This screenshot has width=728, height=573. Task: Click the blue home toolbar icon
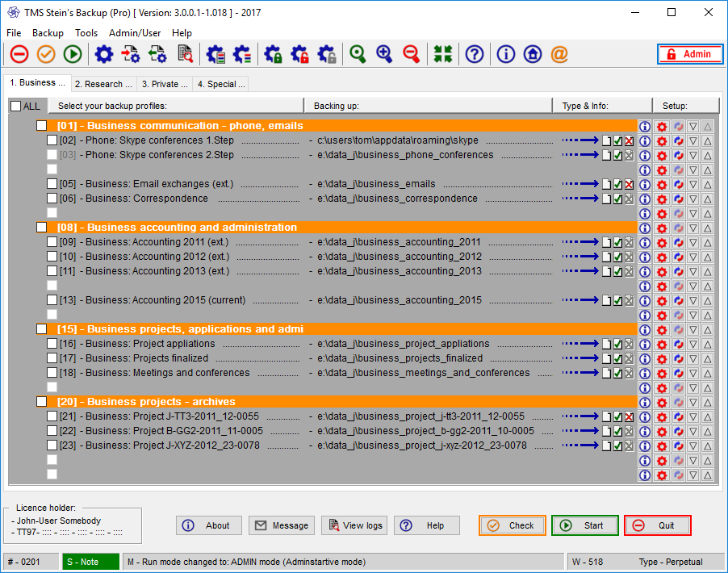click(x=533, y=54)
